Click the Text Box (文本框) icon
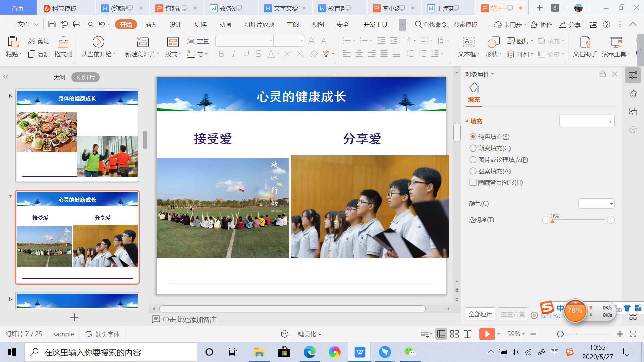The image size is (644, 362). tap(468, 42)
